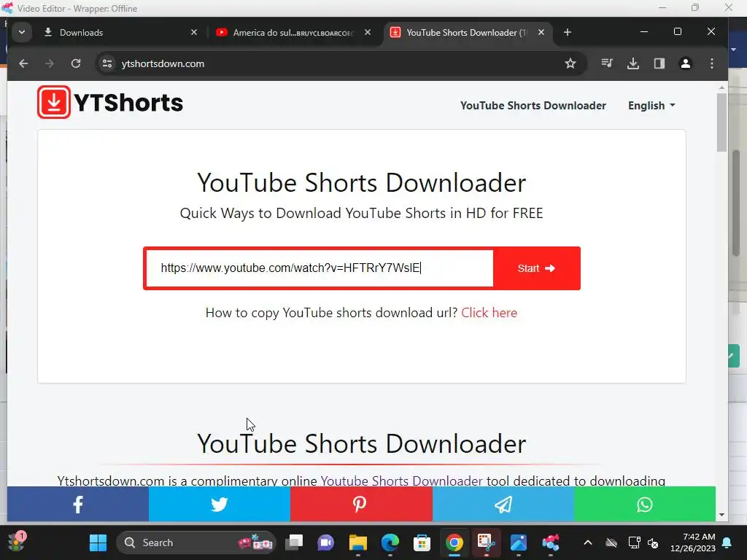Open Microsoft Store from taskbar
747x560 pixels.
422,542
